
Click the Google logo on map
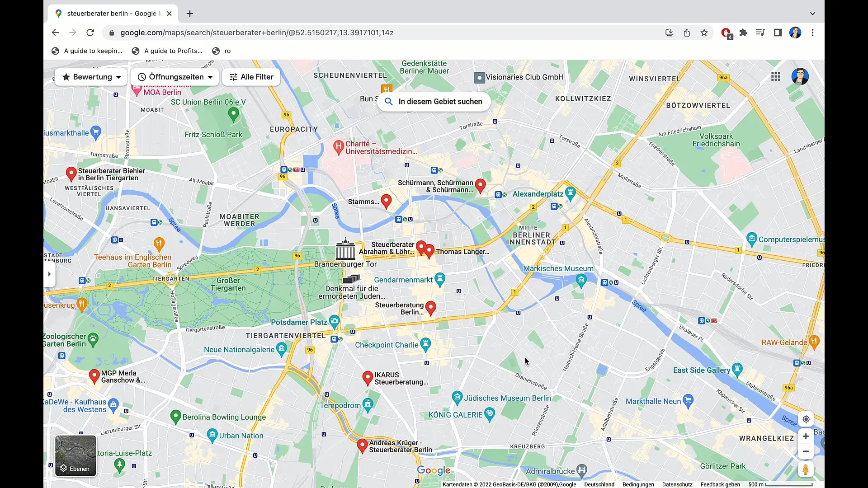(434, 470)
